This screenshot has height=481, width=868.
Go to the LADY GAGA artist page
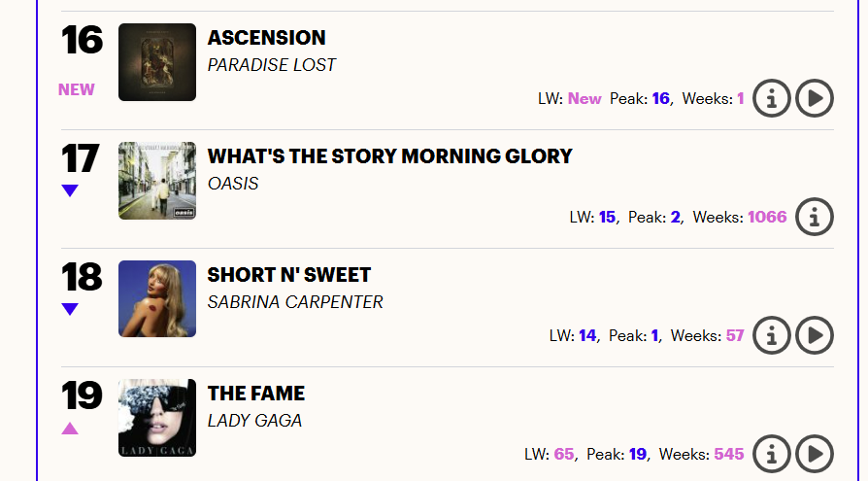254,421
